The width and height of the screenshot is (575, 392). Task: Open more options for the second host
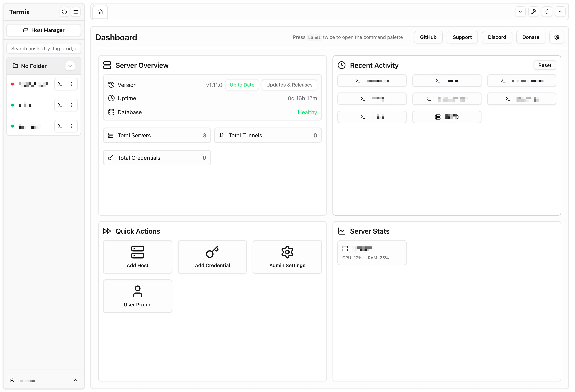click(72, 105)
